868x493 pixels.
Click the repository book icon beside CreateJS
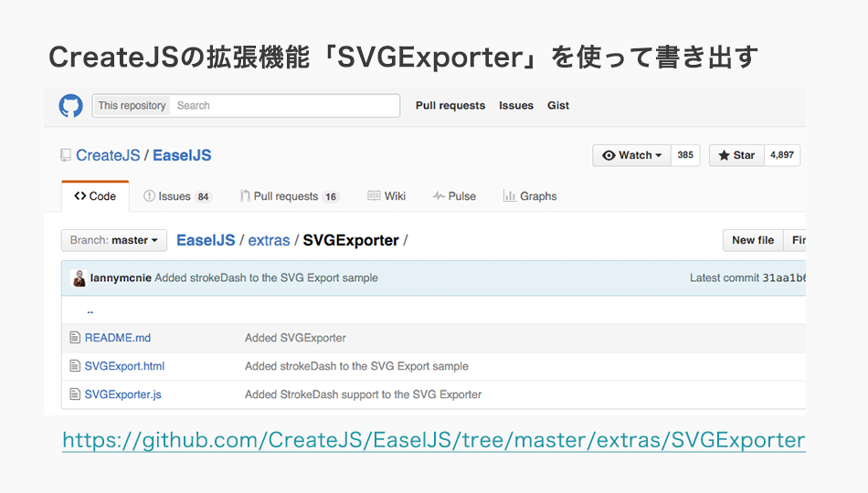pos(66,155)
